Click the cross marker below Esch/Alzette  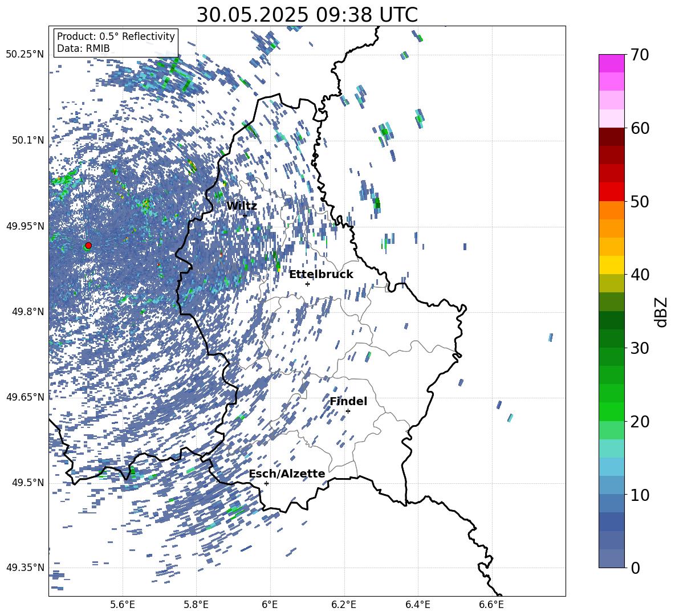266,483
